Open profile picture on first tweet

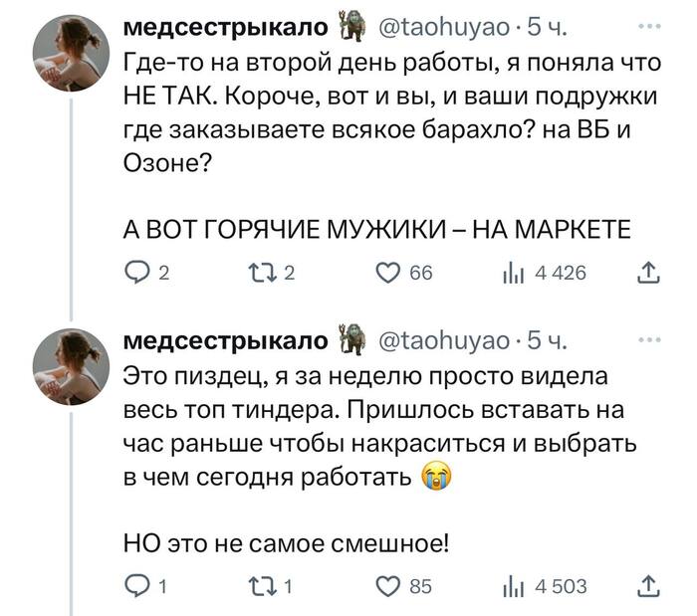[x=72, y=55]
